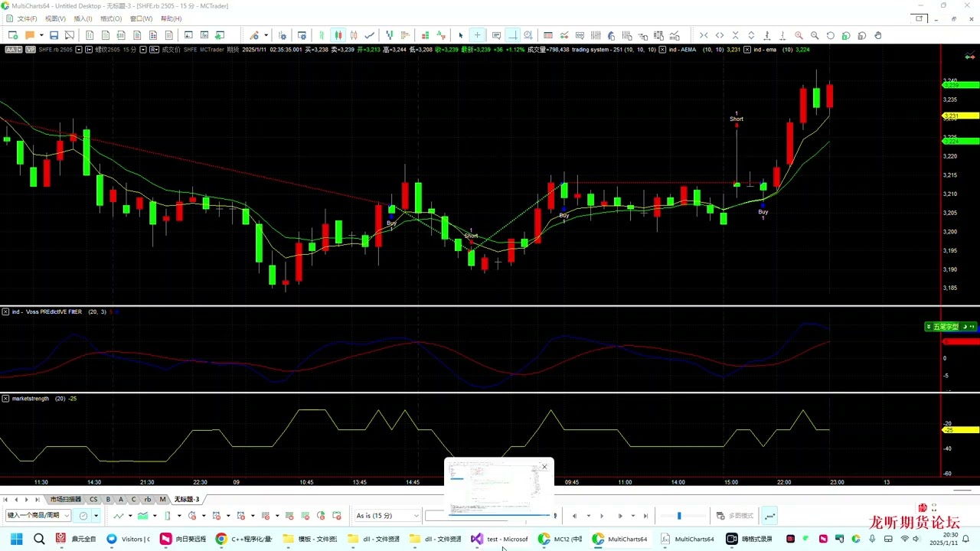
Task: Click the horizontal line marker tool icon
Action: 512,35
